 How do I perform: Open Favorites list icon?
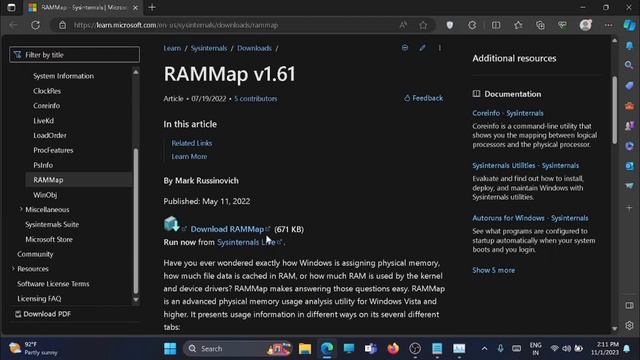(x=518, y=25)
